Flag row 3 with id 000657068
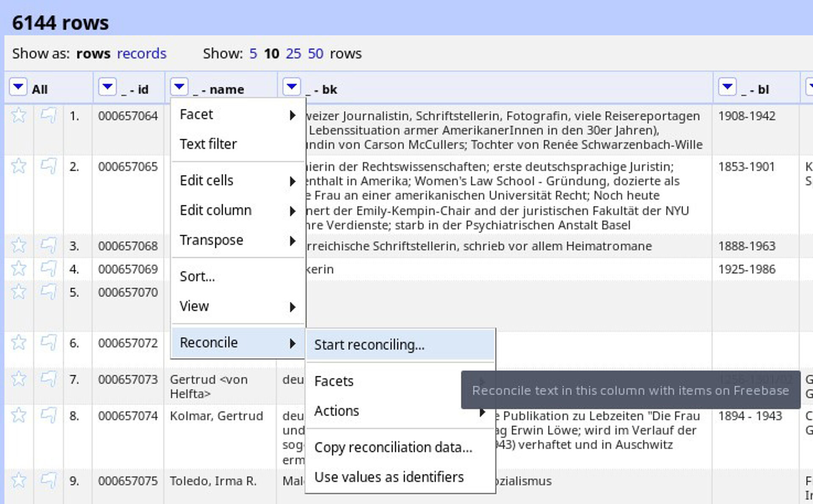This screenshot has width=813, height=504. pos(49,245)
